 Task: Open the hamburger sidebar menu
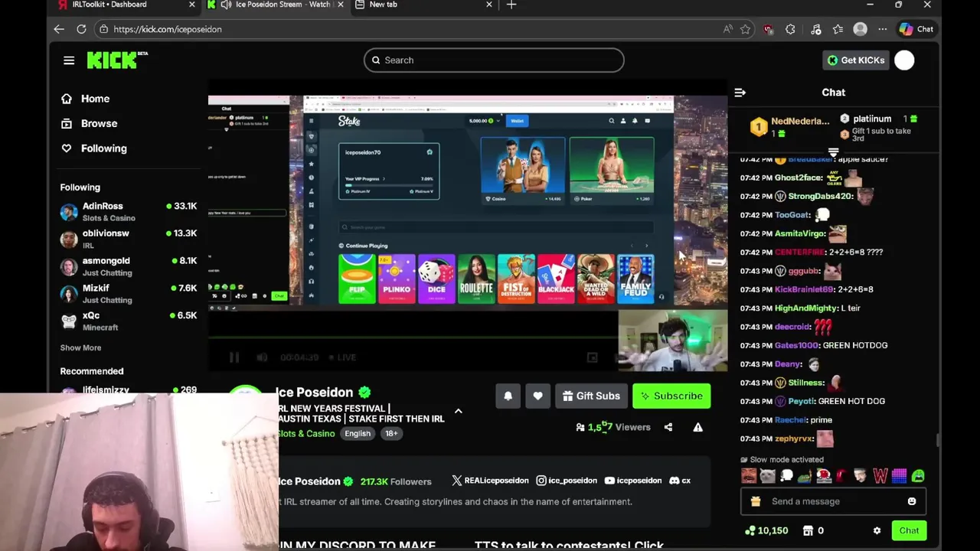pos(69,60)
